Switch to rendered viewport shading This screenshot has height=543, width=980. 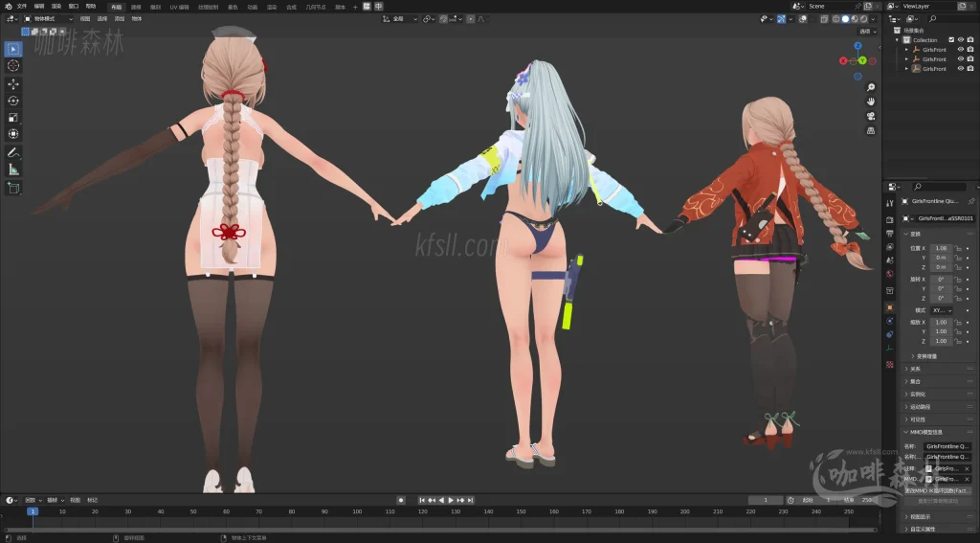tap(863, 19)
